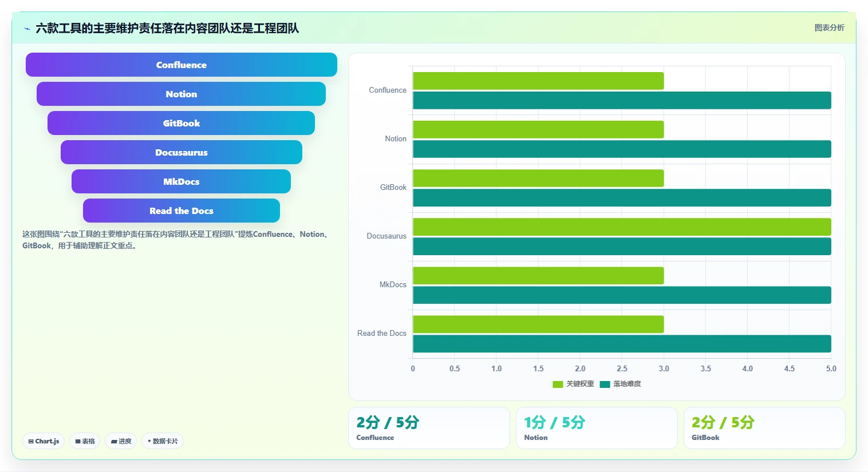
Task: Select the Docusaurus funnel bar
Action: pos(182,152)
